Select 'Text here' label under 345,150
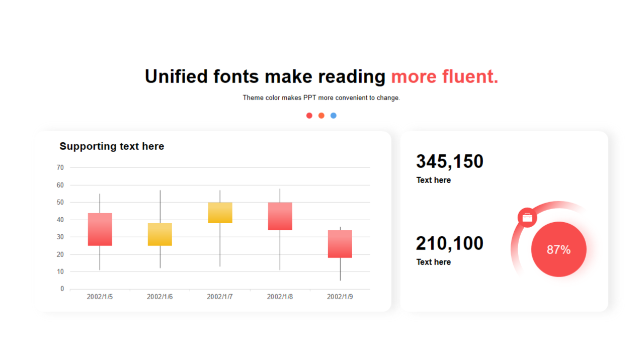The height and width of the screenshot is (362, 644). point(433,180)
